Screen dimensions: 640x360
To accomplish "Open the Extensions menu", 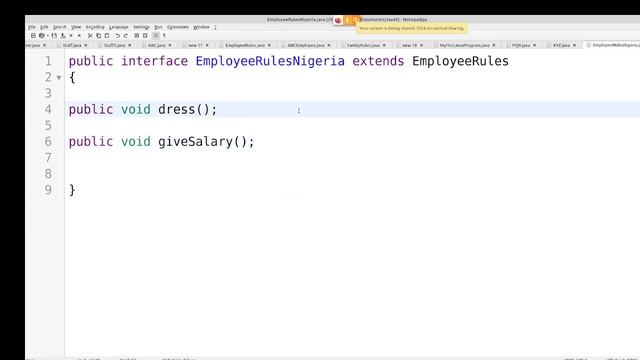I will pos(178,27).
